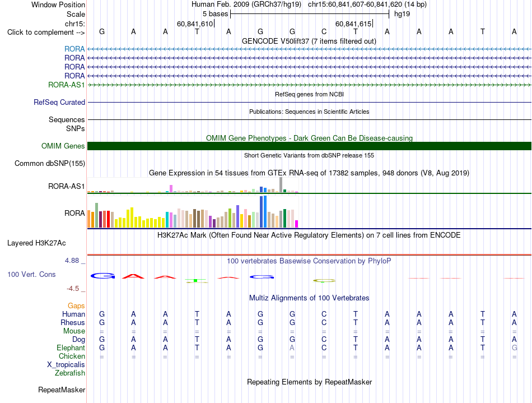Click the OMIM Genes track label
The width and height of the screenshot is (532, 403).
[63, 146]
